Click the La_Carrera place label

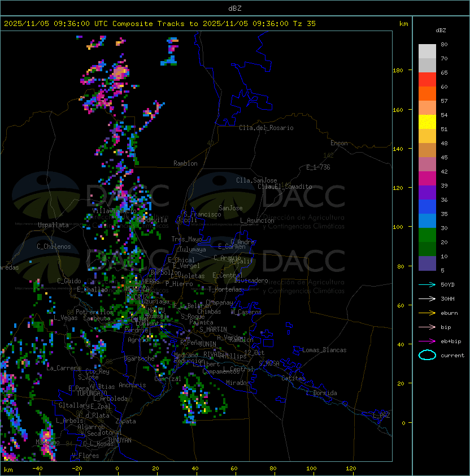coord(63,368)
